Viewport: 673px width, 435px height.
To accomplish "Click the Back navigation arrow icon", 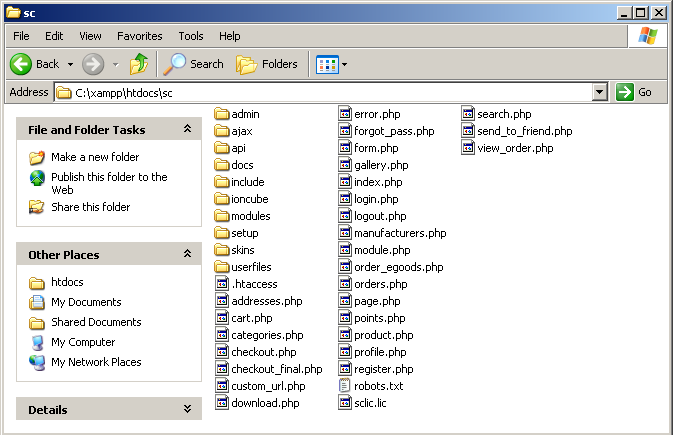I will [x=22, y=64].
